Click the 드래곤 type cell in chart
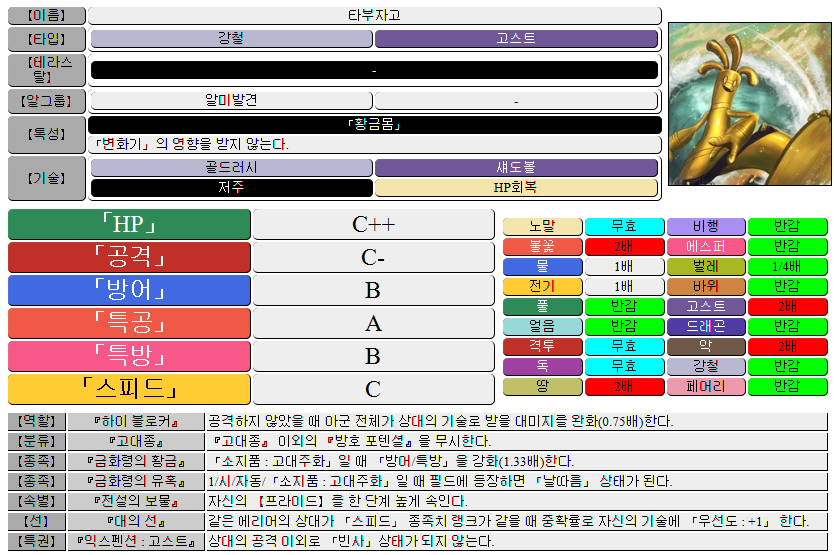This screenshot has height=555, width=834. click(x=706, y=327)
